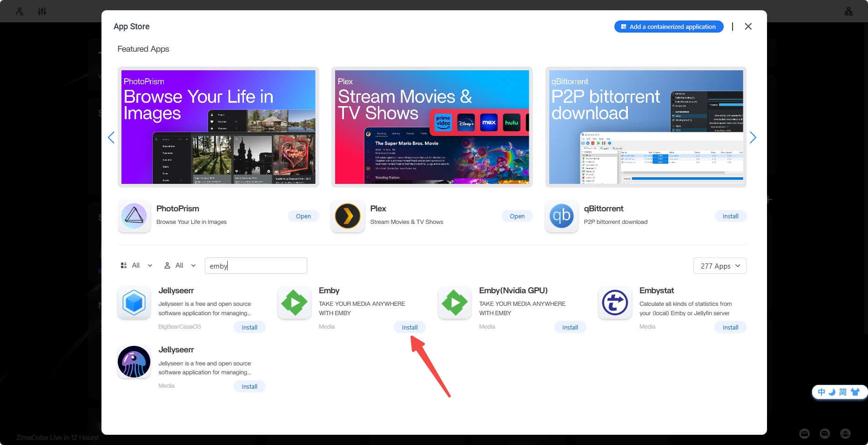The height and width of the screenshot is (445, 868).
Task: Expand the author All filter dropdown
Action: [180, 265]
